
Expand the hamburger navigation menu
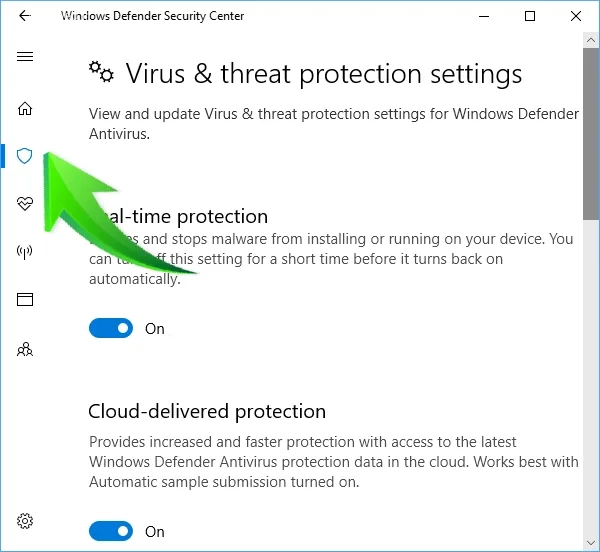(25, 57)
